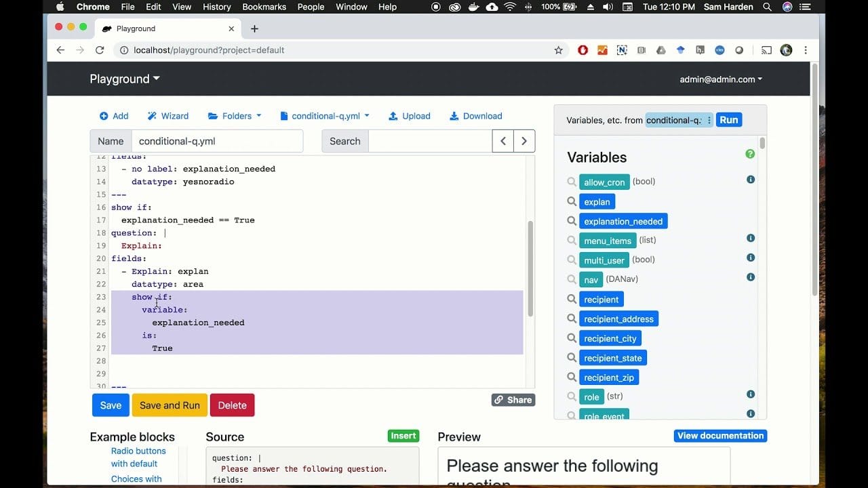Select the Playground browser tab
Screen dimensions: 868x488
[x=135, y=28]
